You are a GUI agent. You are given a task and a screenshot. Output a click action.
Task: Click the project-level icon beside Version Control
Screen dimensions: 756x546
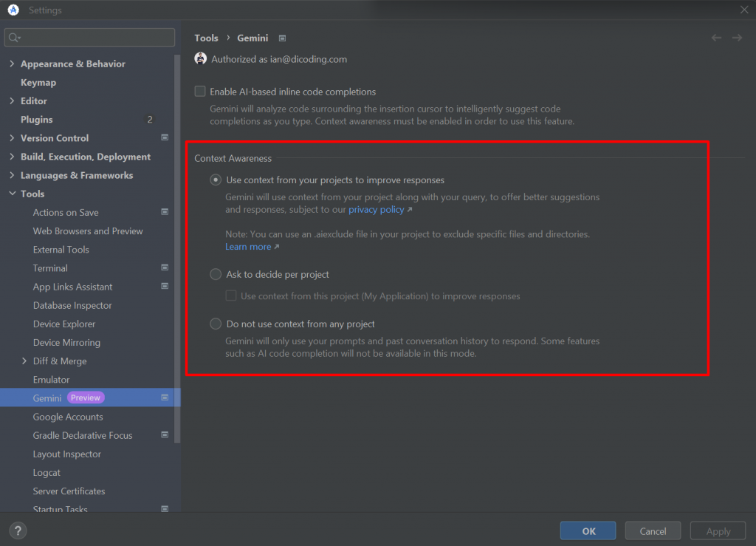coord(164,137)
